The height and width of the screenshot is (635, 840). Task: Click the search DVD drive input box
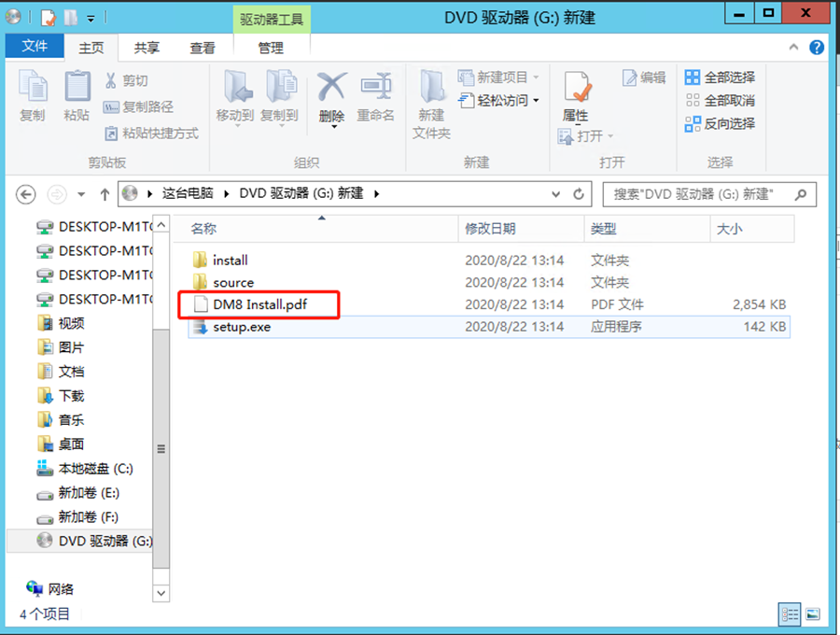coord(700,194)
